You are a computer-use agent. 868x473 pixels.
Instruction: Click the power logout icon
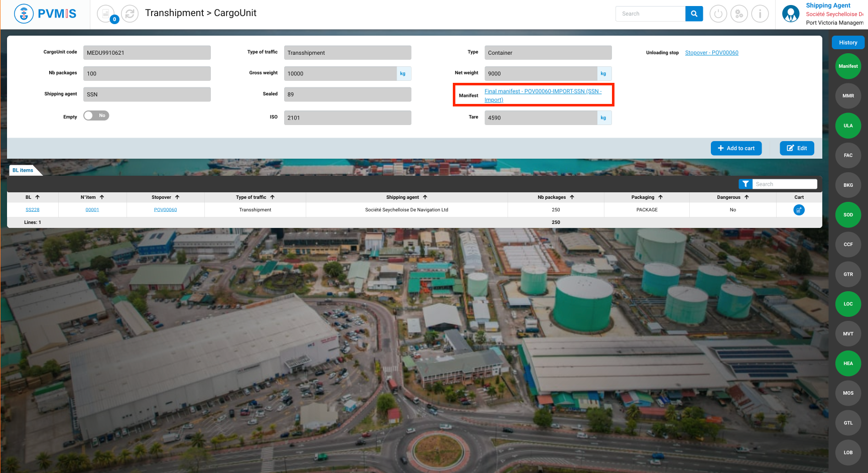point(718,14)
